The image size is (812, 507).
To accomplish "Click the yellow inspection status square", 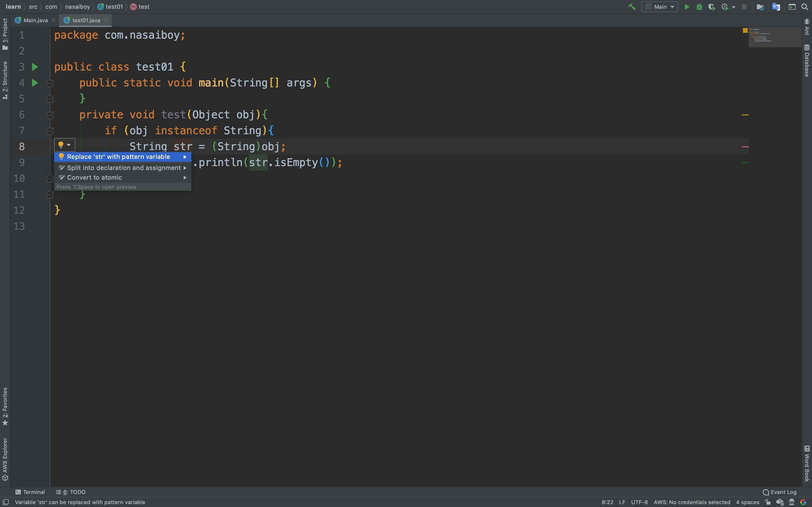I will click(745, 30).
